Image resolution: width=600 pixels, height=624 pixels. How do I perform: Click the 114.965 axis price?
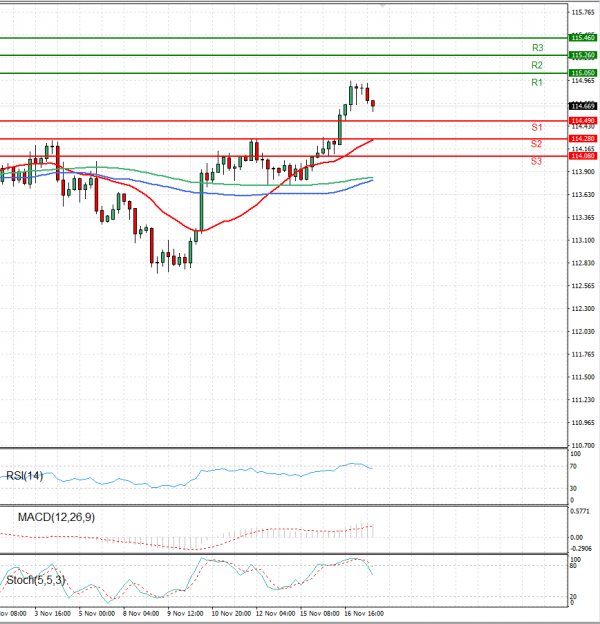pos(583,81)
